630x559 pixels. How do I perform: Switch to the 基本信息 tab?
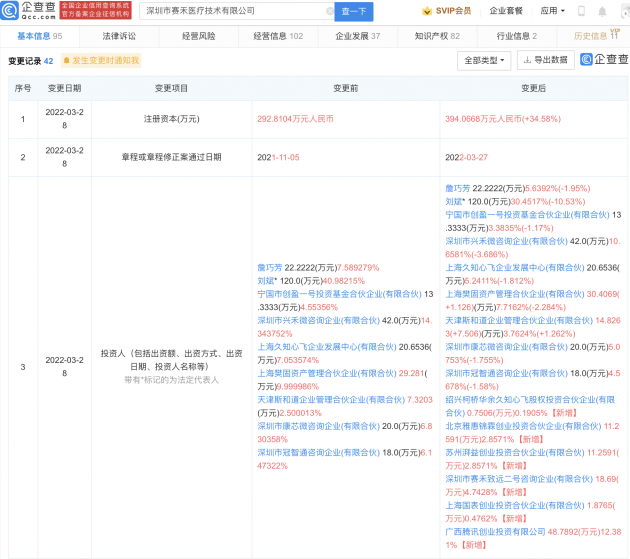pos(39,36)
